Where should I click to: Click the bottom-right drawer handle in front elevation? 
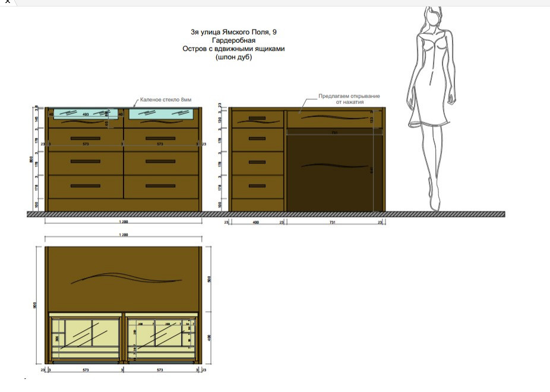(160, 186)
